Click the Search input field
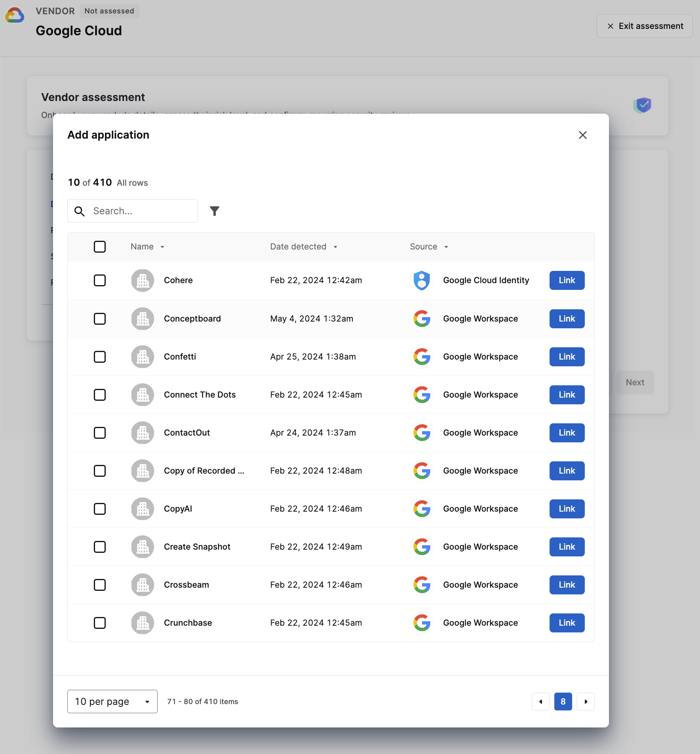This screenshot has height=754, width=700. coord(133,211)
